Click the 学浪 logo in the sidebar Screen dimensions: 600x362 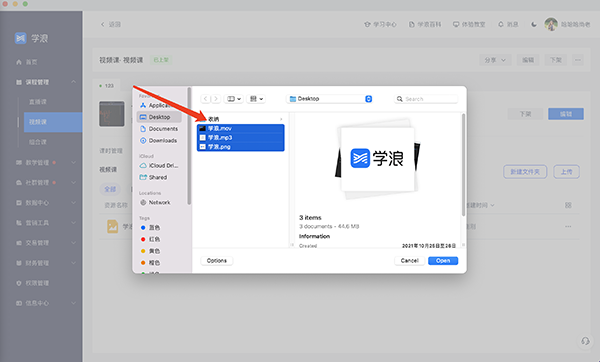coord(31,38)
